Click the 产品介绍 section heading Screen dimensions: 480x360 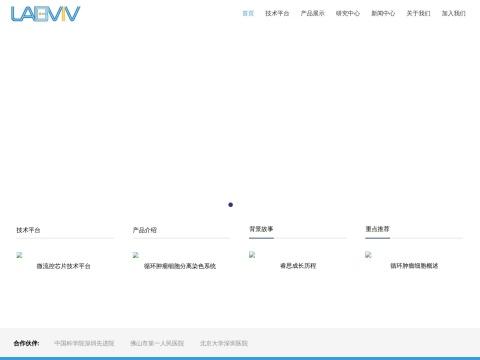pyautogui.click(x=145, y=230)
